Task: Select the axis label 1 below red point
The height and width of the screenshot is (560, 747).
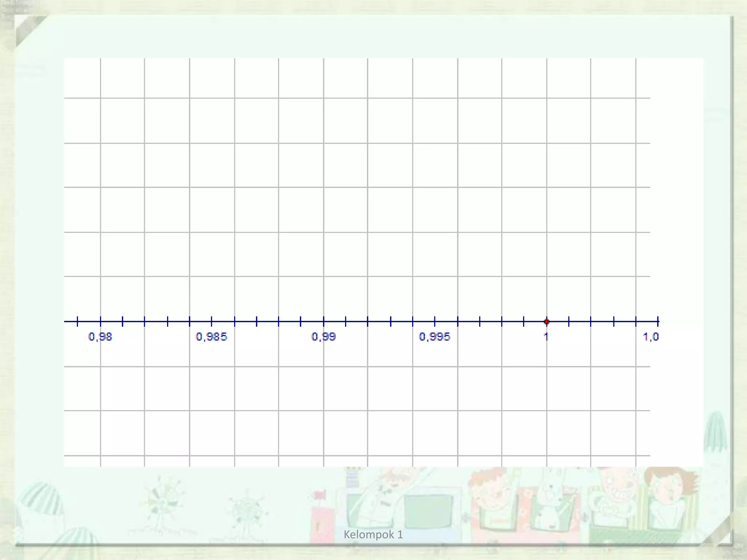Action: click(546, 337)
